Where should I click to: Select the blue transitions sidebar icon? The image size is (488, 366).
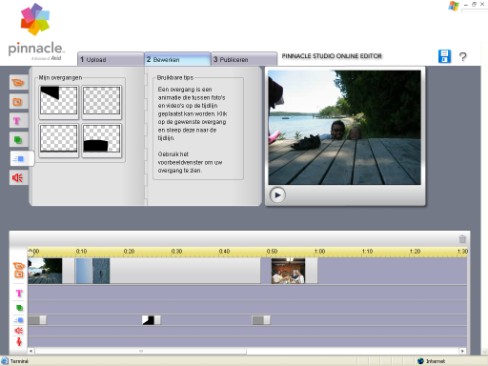21,159
